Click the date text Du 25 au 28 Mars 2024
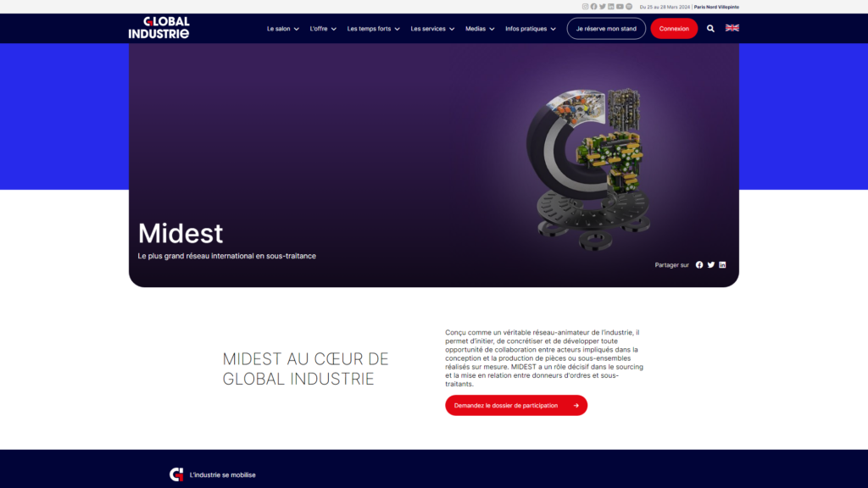This screenshot has height=488, width=868. [x=665, y=7]
